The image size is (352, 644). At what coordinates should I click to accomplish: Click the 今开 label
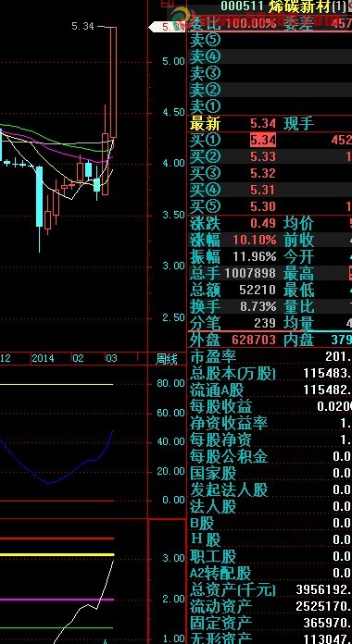[x=298, y=257]
